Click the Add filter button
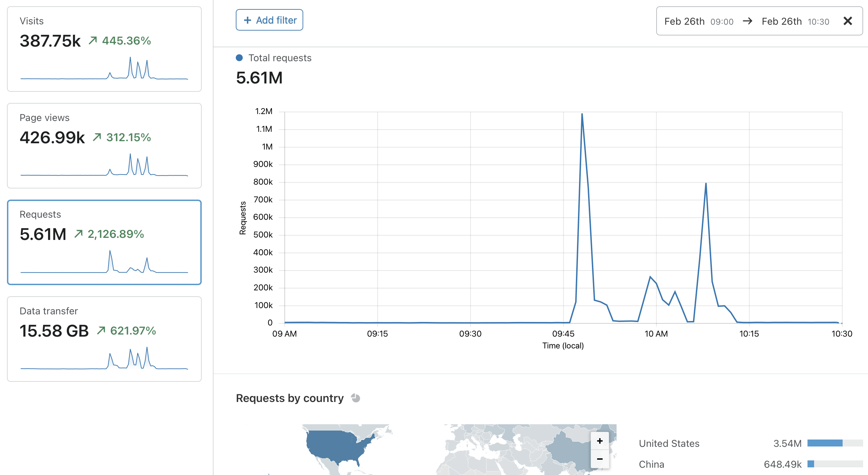 [x=269, y=20]
